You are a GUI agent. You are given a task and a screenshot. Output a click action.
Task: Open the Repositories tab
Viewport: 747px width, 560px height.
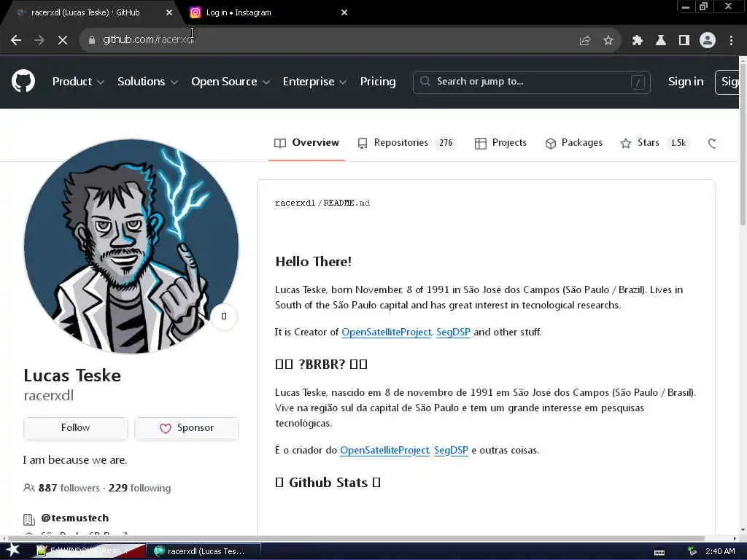click(406, 143)
